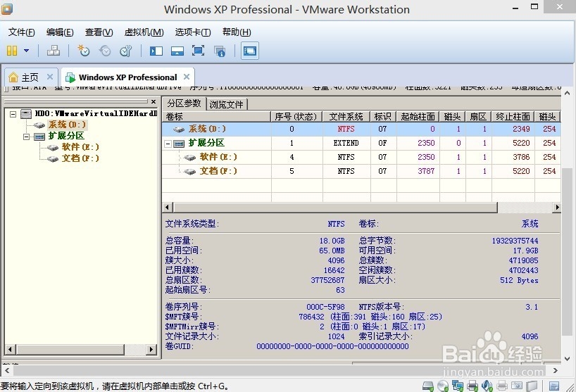Click the 文档(F:) row in the partition table
576x392 pixels.
point(361,171)
